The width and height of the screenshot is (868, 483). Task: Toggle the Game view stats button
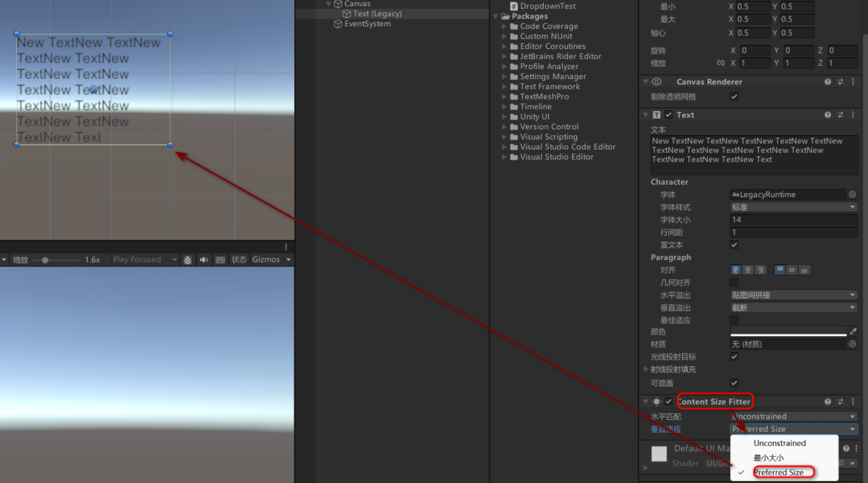(239, 259)
